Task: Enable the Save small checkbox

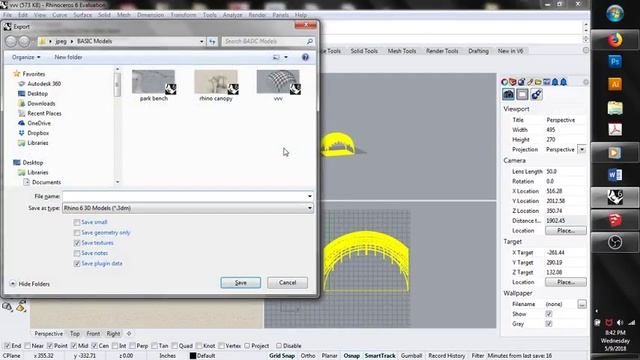Action: 77,222
